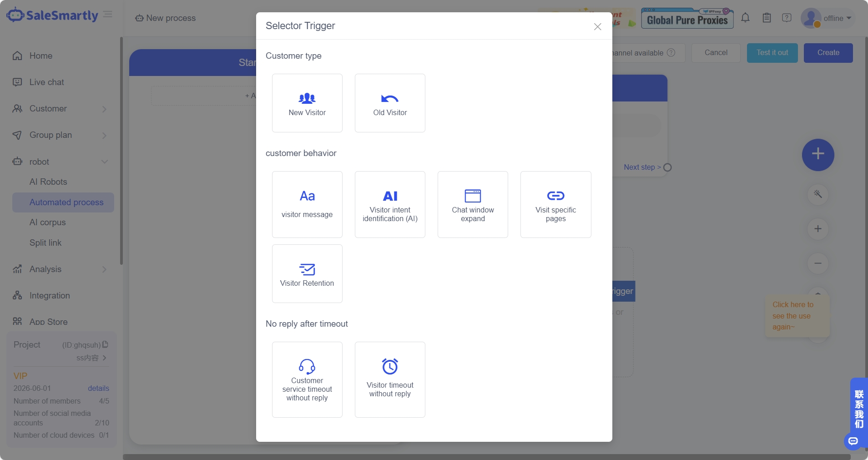
Task: Choose the Old Visitor trigger option
Action: pos(390,103)
